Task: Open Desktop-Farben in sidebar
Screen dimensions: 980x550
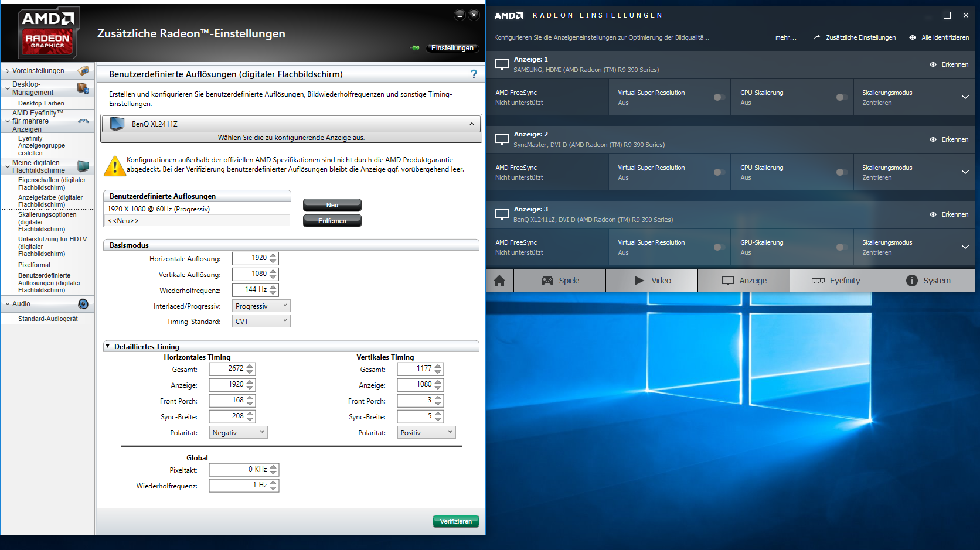Action: tap(41, 103)
